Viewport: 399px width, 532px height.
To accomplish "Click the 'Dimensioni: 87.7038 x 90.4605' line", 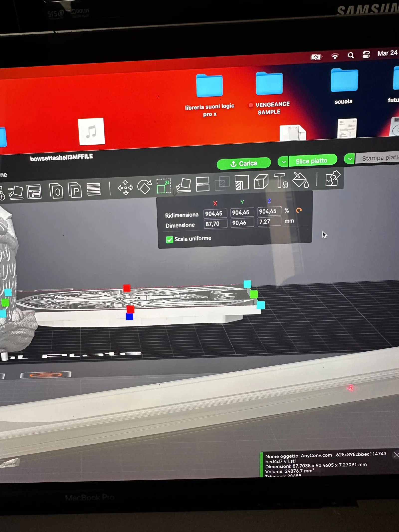I will [x=316, y=465].
